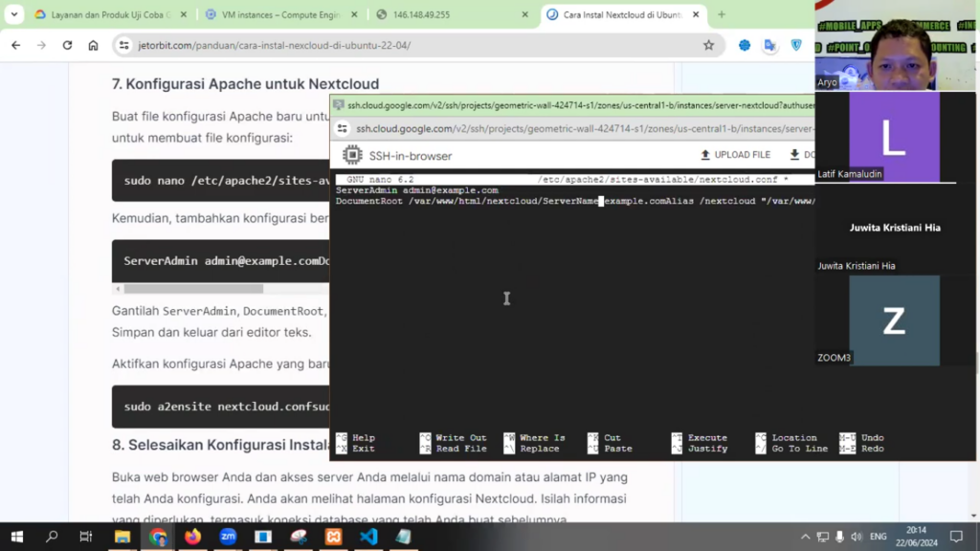This screenshot has width=980, height=551.
Task: Click UPLOAD FILE in the SSH window
Action: click(735, 155)
